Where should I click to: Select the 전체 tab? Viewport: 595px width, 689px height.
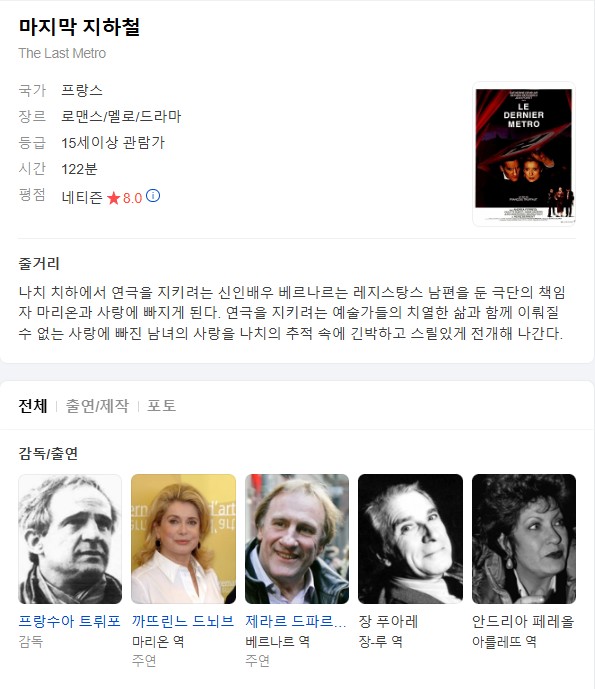(33, 406)
